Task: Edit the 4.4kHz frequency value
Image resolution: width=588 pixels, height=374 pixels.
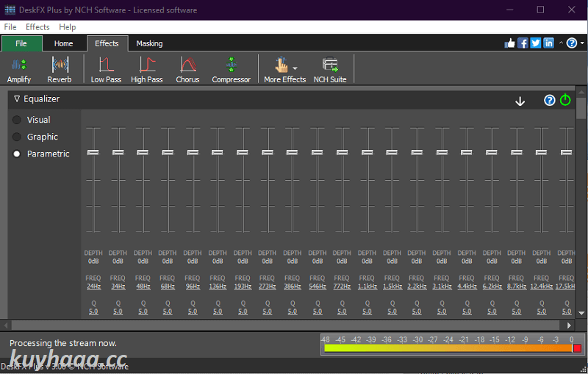Action: pos(467,287)
